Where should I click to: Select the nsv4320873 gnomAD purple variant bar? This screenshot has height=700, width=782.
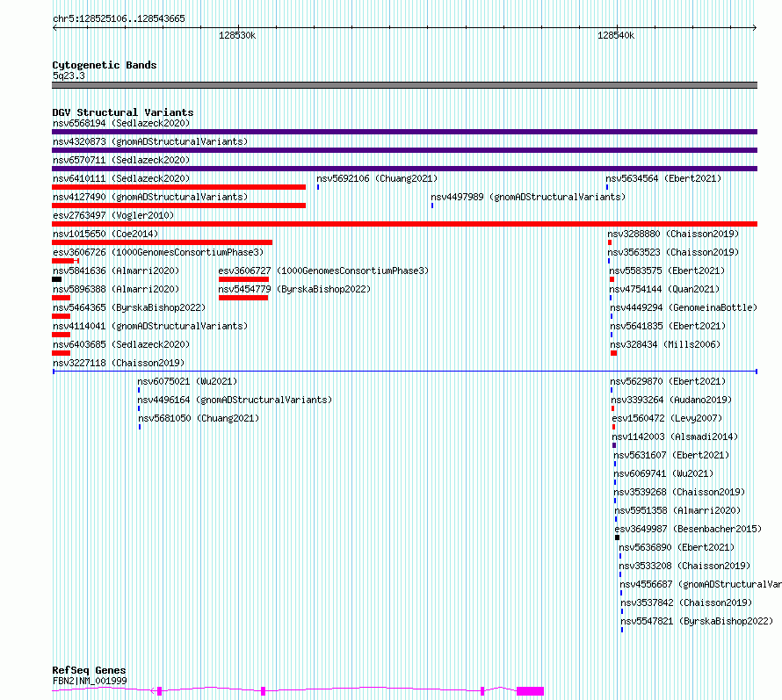(x=404, y=150)
